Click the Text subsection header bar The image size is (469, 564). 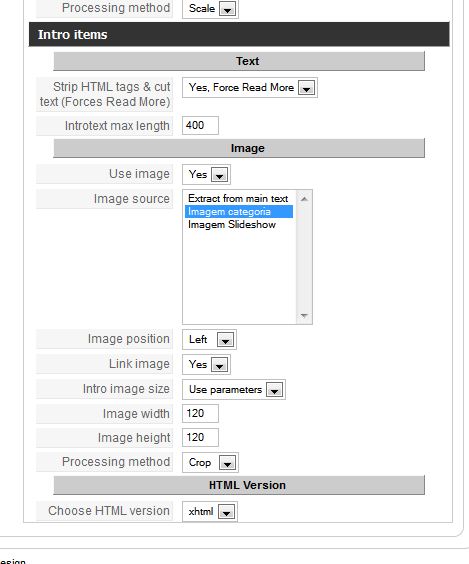[239, 61]
